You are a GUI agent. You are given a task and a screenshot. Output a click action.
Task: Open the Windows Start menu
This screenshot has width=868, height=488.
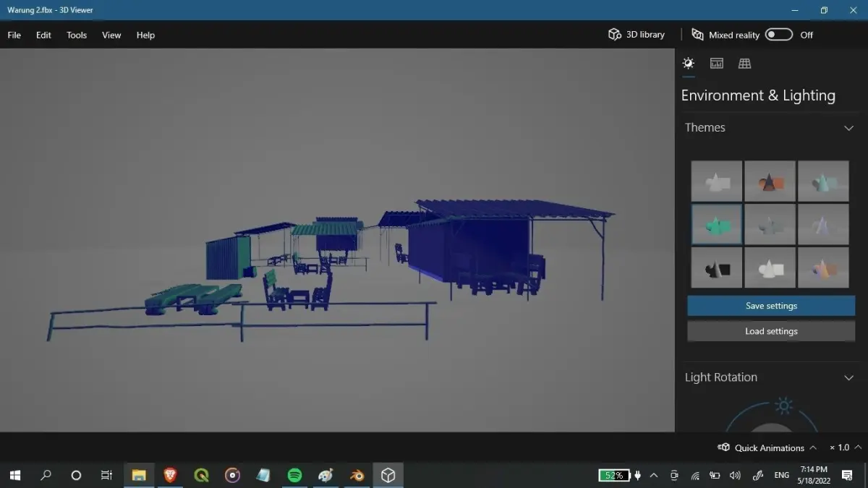click(14, 475)
